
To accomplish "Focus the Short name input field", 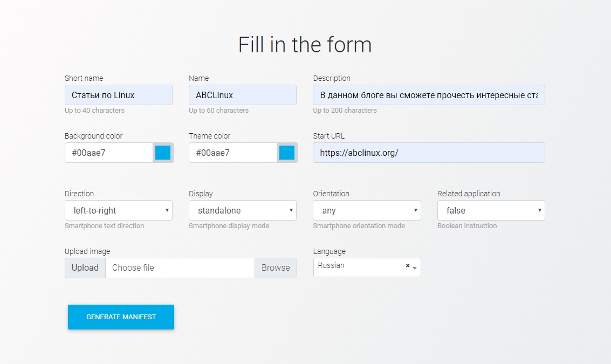I will (x=118, y=95).
